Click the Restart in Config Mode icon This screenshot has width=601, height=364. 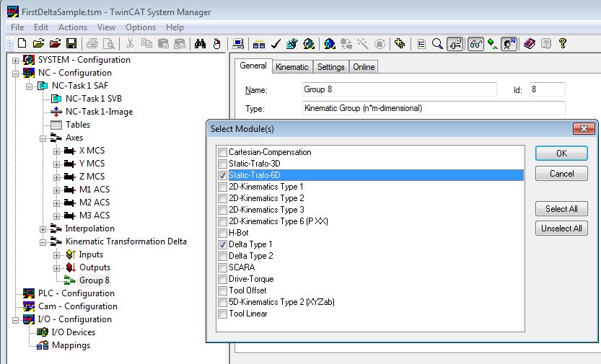click(x=329, y=44)
